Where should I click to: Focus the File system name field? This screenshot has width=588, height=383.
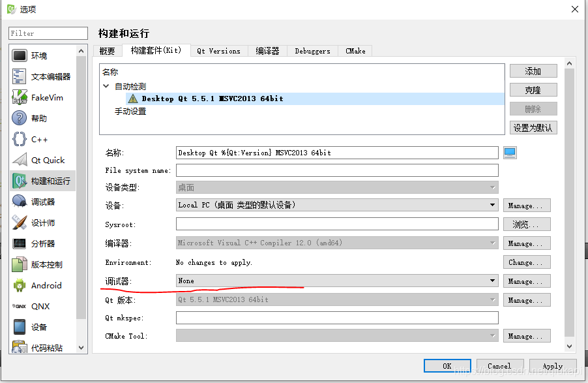337,170
